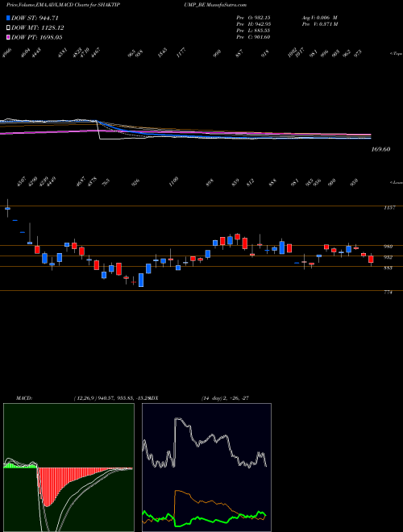Click the previous close value 'Pre C: 901.69'

[x=253, y=37]
